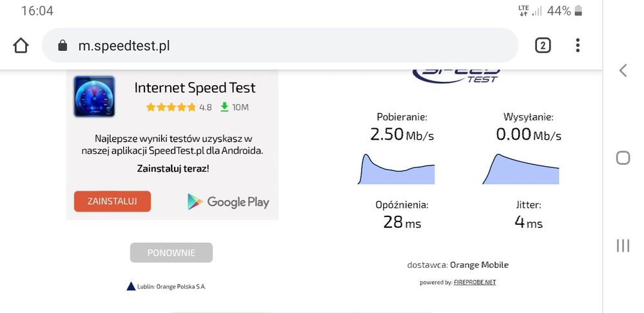The width and height of the screenshot is (644, 313).
Task: Open the three-dot browser menu
Action: (578, 45)
